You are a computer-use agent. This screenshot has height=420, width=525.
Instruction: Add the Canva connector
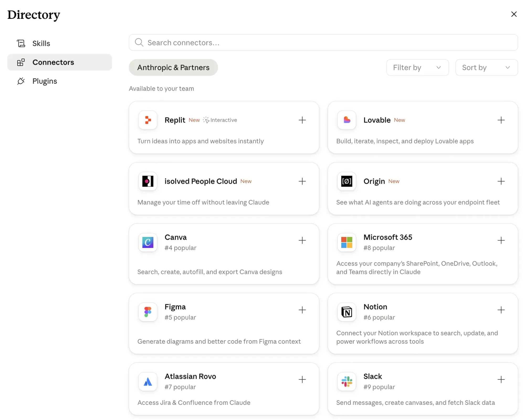click(302, 240)
